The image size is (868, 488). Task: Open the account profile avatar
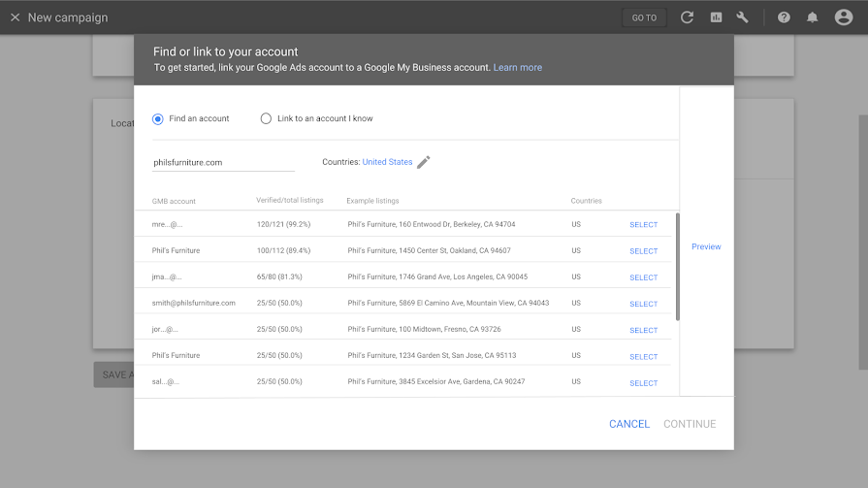pyautogui.click(x=843, y=17)
